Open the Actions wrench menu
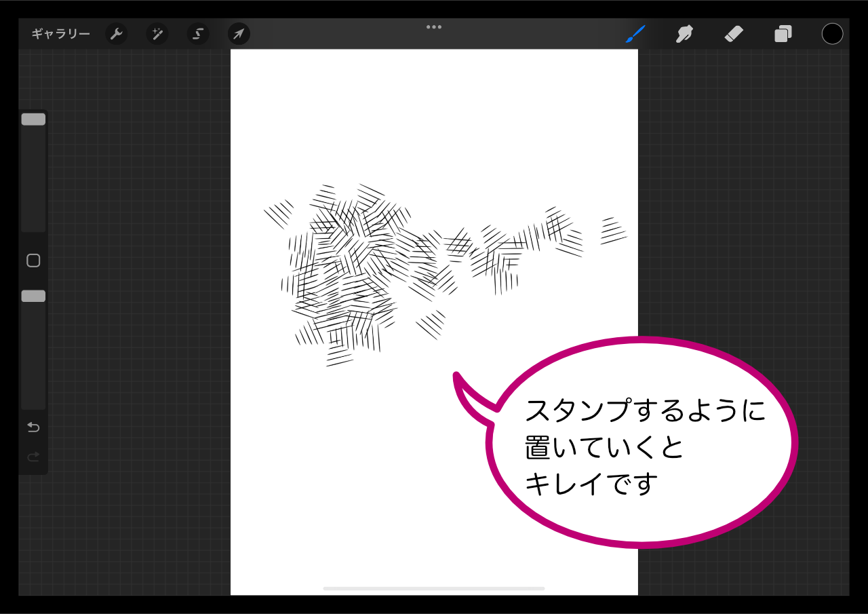 click(x=117, y=34)
